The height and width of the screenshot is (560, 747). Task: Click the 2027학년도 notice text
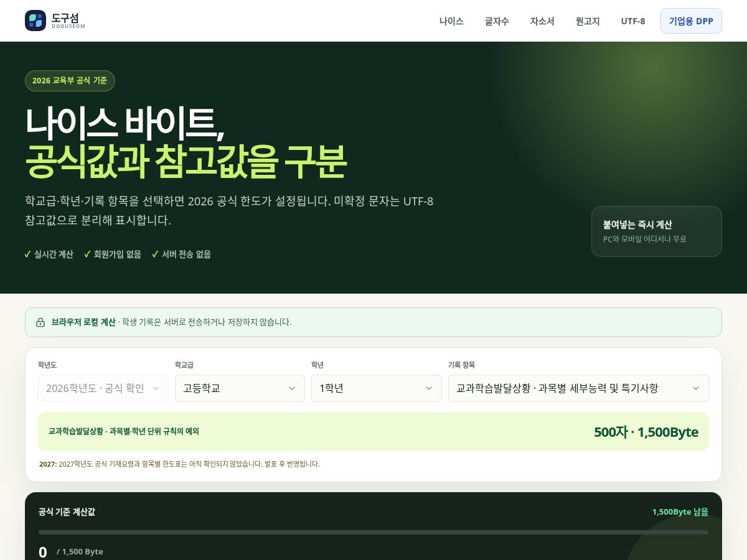[179, 464]
